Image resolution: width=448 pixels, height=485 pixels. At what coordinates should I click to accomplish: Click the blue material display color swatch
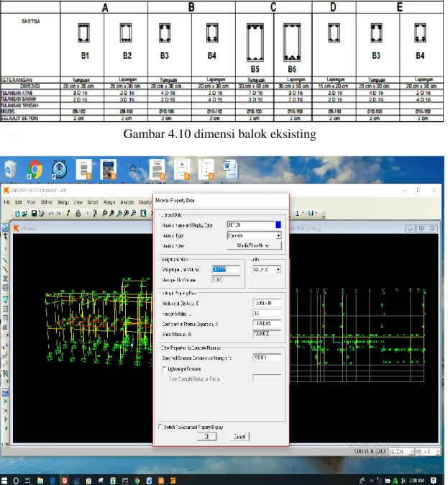click(278, 225)
